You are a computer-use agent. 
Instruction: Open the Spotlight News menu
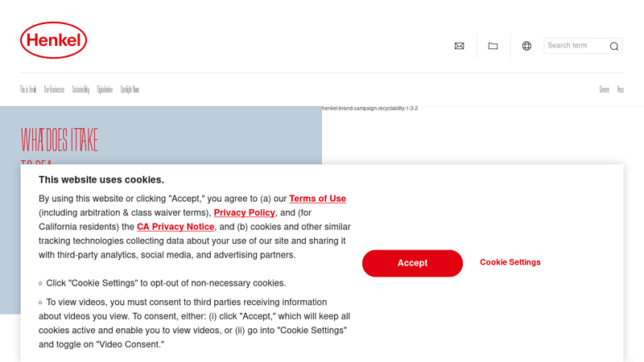pyautogui.click(x=130, y=89)
